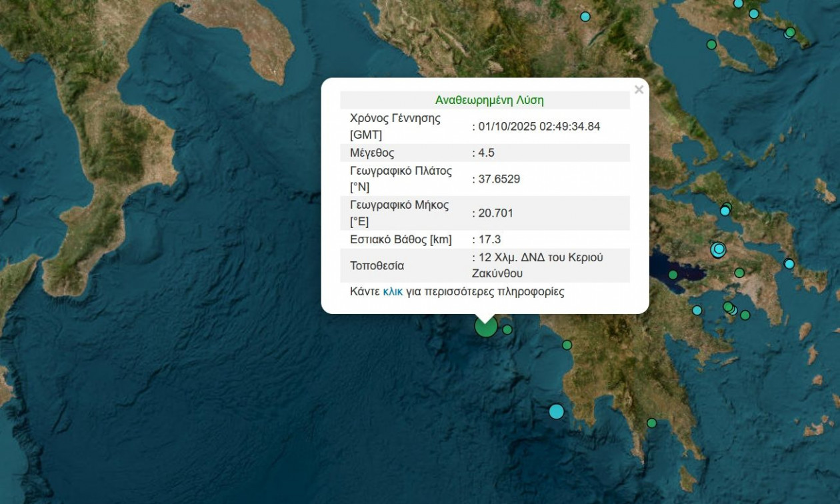Select green marker in the dark Corinthian gulf
Screen dimensions: 840x504
[x=673, y=274]
